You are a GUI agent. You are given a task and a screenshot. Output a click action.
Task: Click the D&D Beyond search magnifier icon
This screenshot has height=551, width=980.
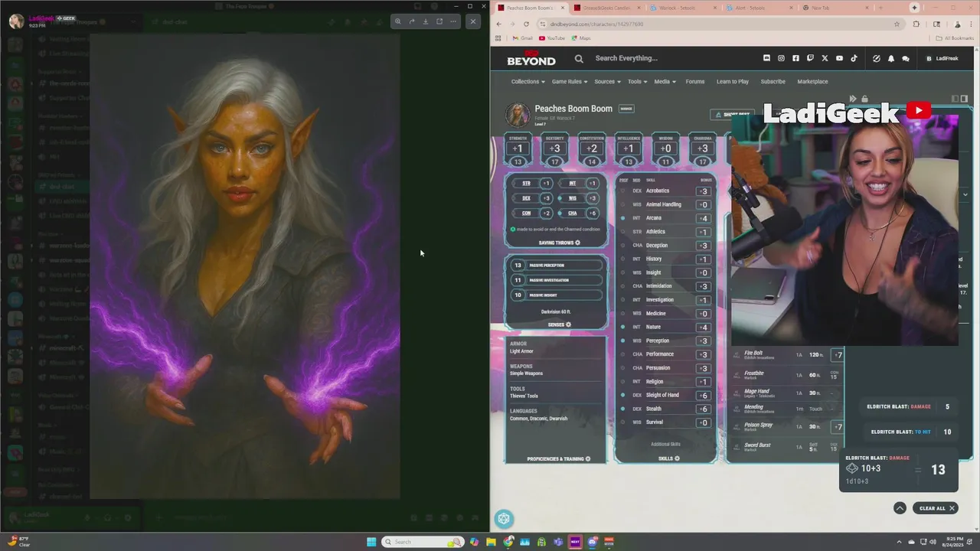click(x=579, y=58)
